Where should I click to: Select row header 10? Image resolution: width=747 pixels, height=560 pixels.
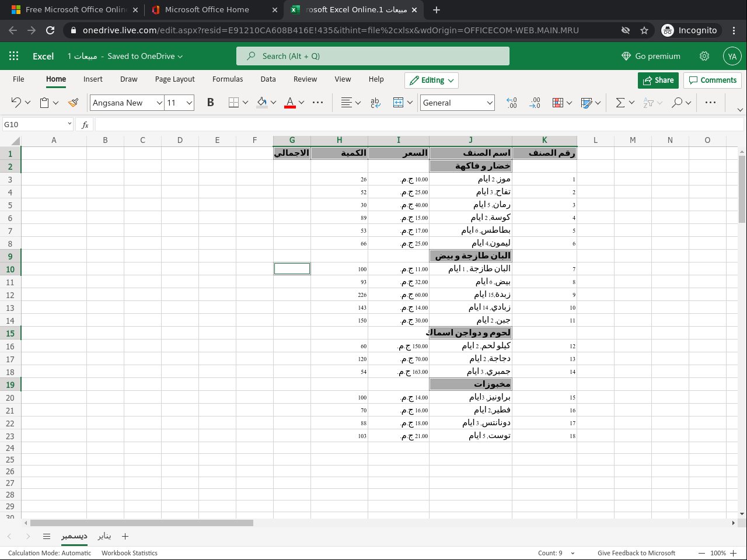point(11,269)
